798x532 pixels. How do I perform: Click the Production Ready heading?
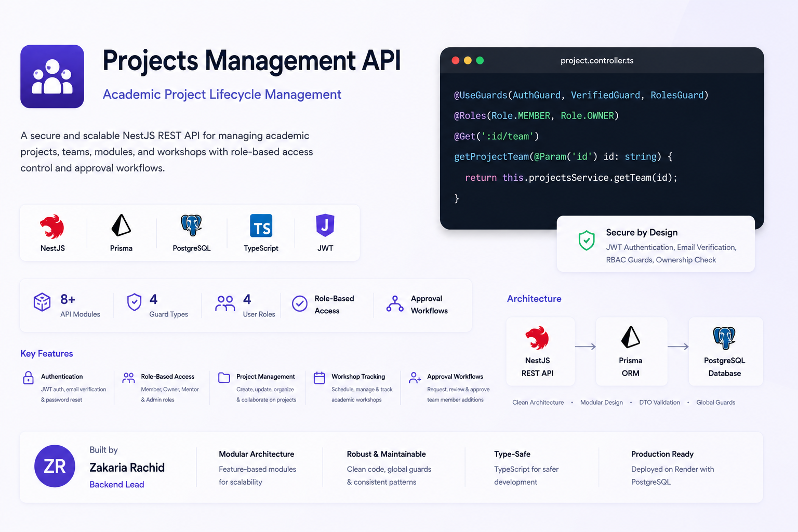click(662, 454)
